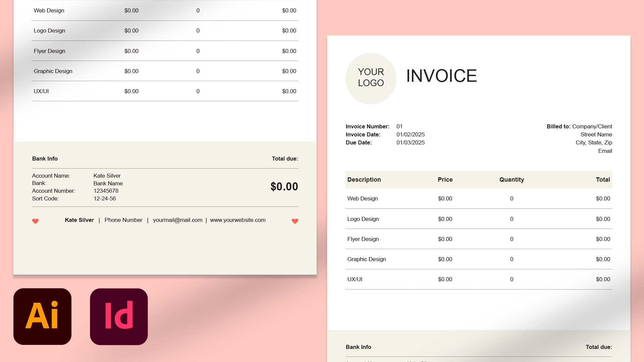This screenshot has width=644, height=362.
Task: Click UX/UI in left invoice
Action: (x=41, y=91)
